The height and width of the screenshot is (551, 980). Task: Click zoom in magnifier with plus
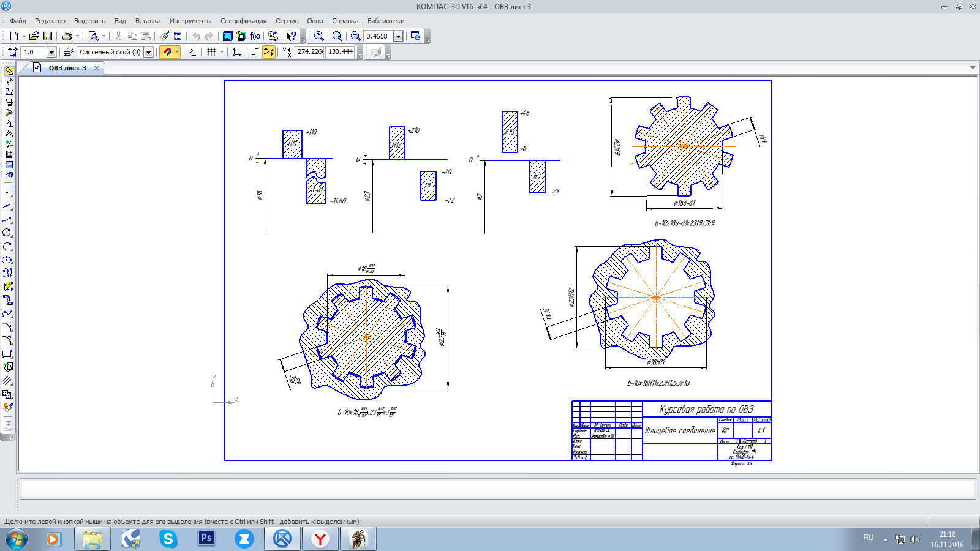tap(356, 36)
